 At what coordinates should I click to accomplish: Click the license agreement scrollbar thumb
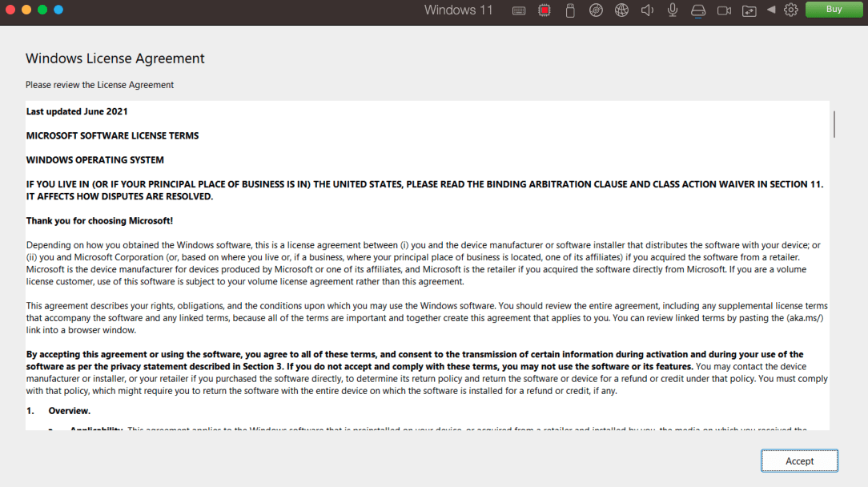tap(834, 124)
